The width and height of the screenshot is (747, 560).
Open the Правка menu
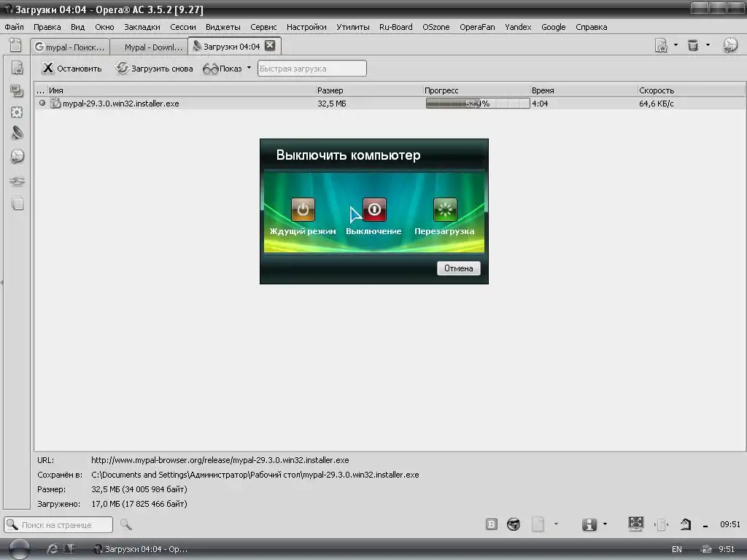click(x=47, y=27)
